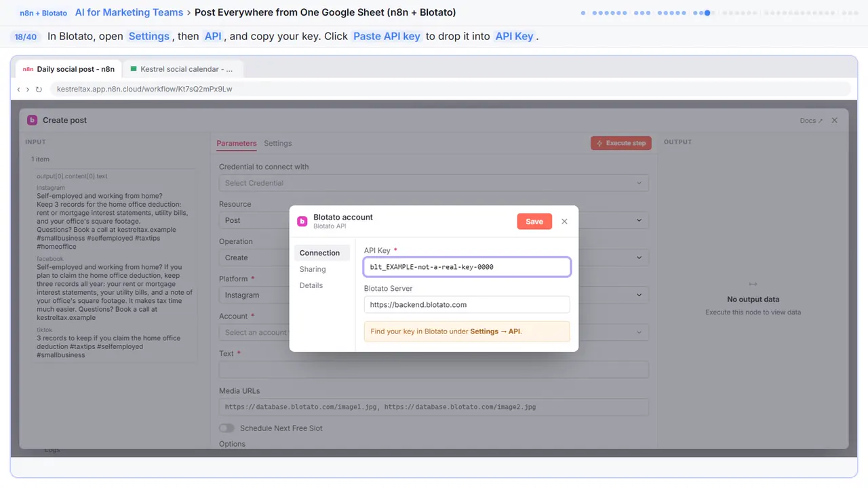
Task: Click the Blotato icon beside Create post
Action: (x=32, y=120)
